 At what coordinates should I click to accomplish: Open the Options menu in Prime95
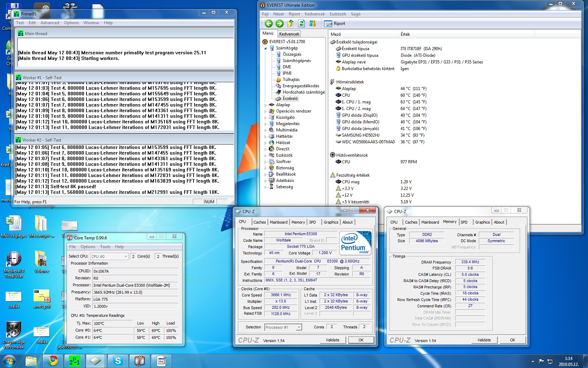[x=71, y=23]
